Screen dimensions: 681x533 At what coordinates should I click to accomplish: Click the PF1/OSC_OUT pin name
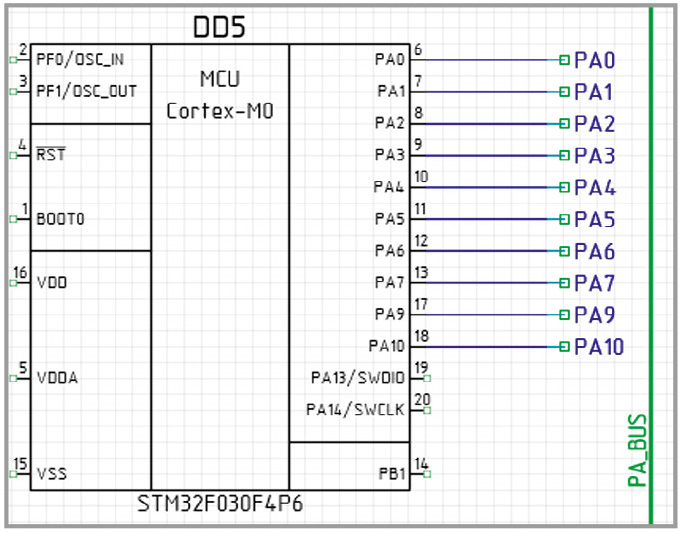pos(86,91)
